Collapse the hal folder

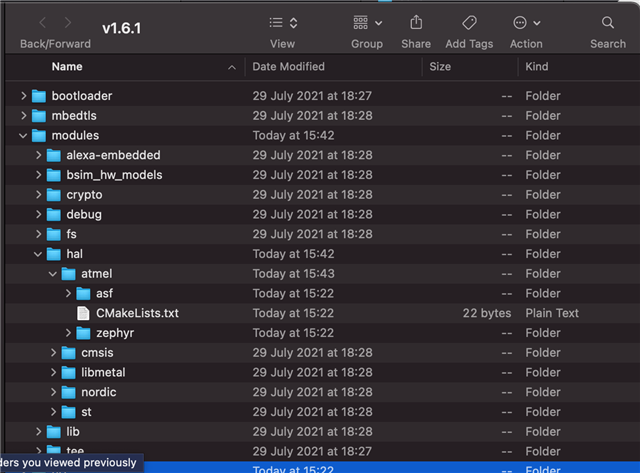coord(39,254)
